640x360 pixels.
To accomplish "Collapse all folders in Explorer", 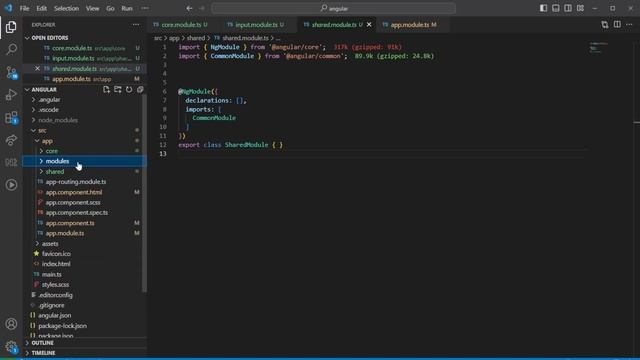I will click(x=140, y=89).
